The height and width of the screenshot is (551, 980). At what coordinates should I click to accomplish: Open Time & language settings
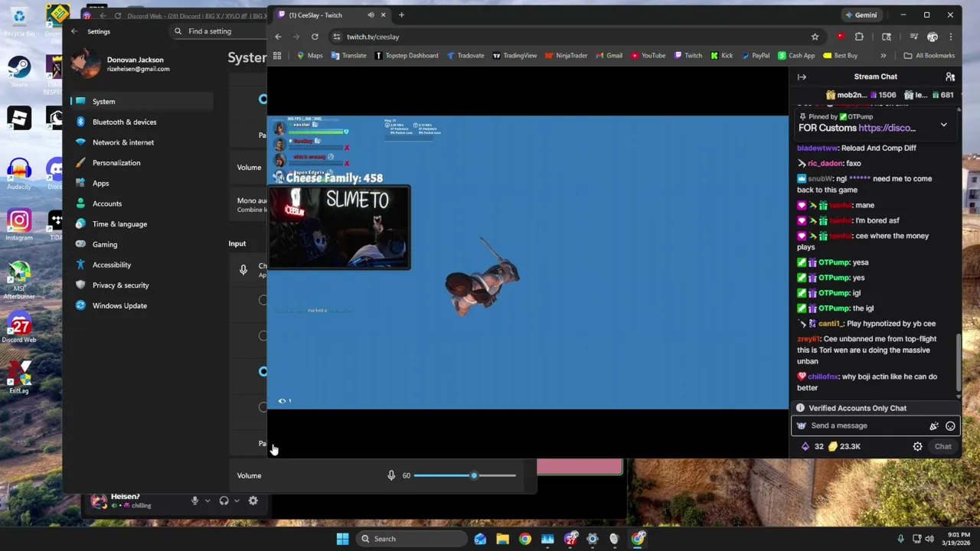142,224
